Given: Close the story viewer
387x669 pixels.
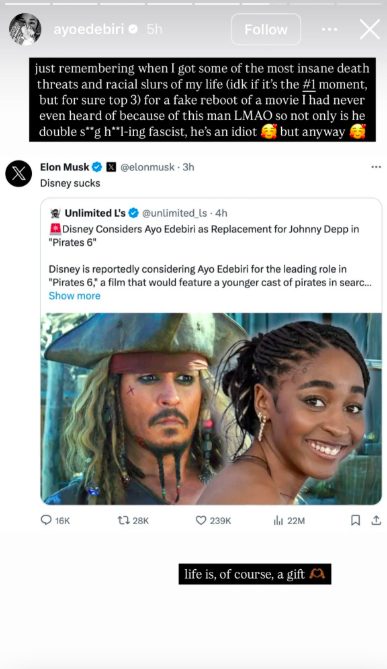Looking at the screenshot, I should [369, 29].
